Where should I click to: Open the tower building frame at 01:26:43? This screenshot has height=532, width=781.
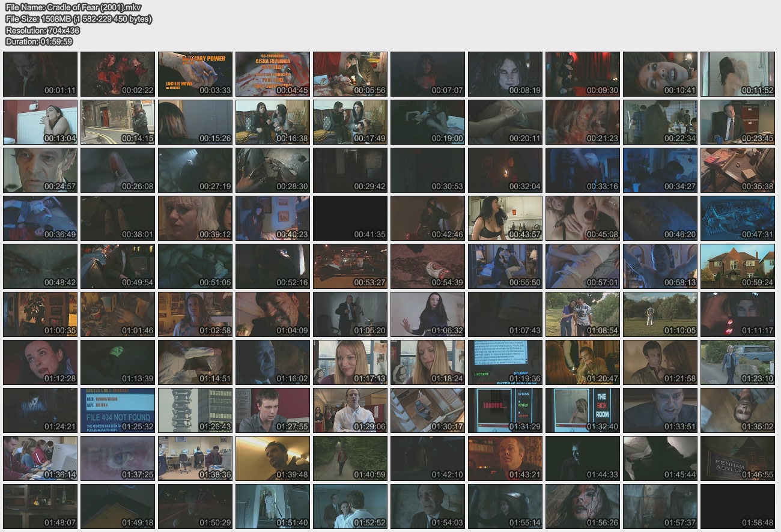[x=195, y=410]
